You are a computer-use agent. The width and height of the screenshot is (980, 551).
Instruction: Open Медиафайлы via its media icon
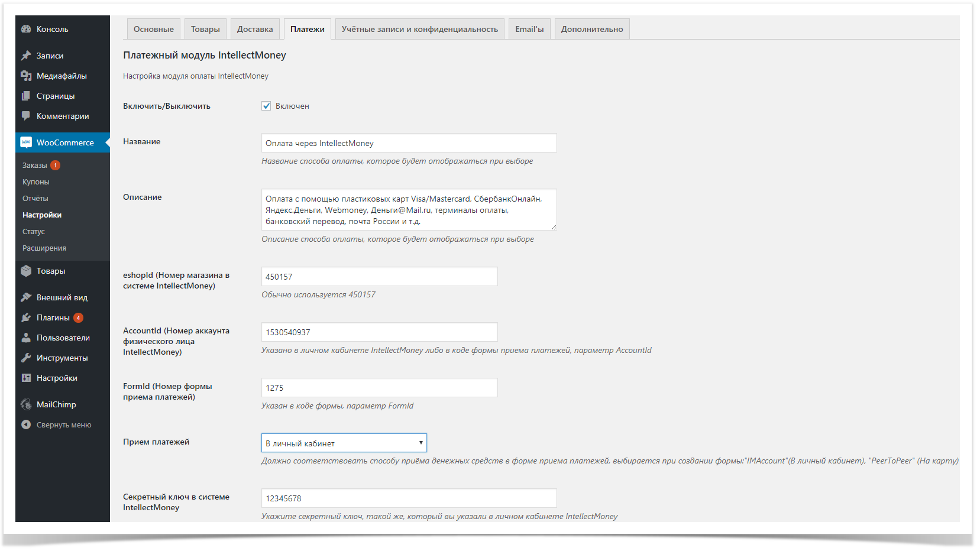pyautogui.click(x=26, y=76)
